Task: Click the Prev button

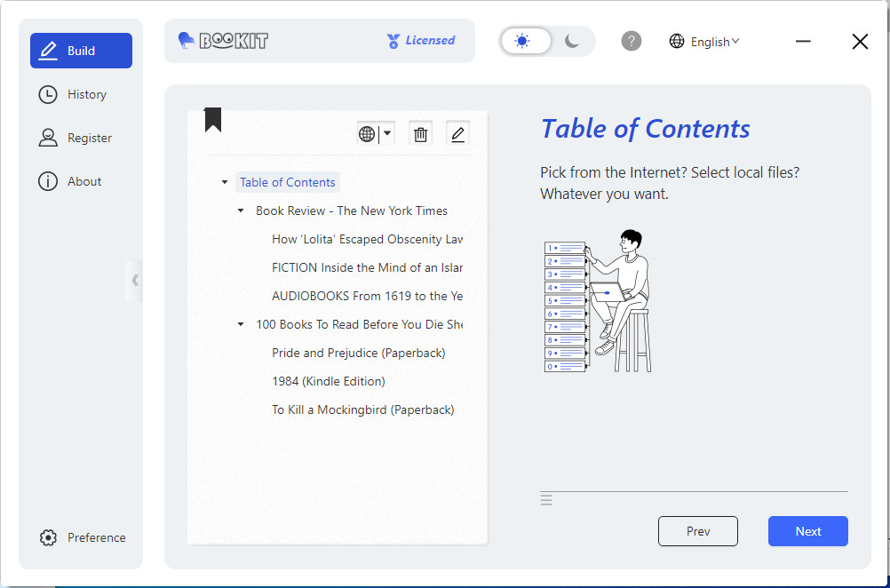Action: [x=698, y=531]
